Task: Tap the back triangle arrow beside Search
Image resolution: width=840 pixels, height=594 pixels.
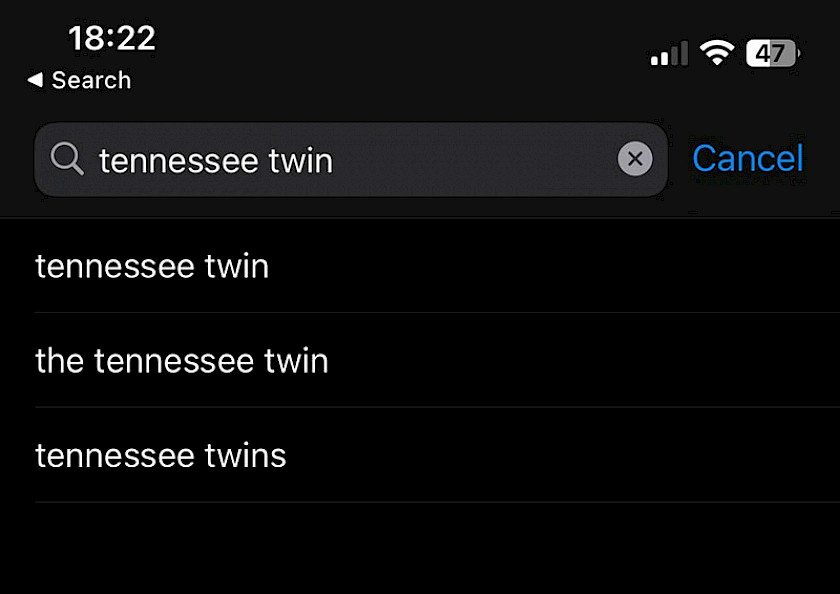Action: point(35,80)
